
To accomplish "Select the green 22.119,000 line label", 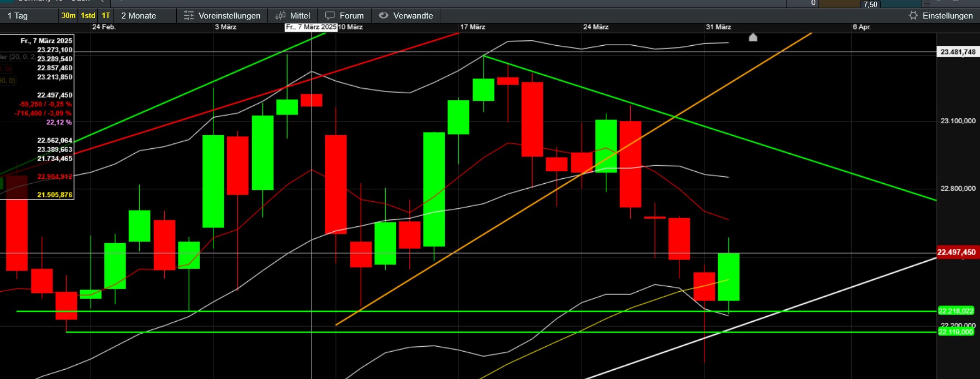I will tap(955, 332).
